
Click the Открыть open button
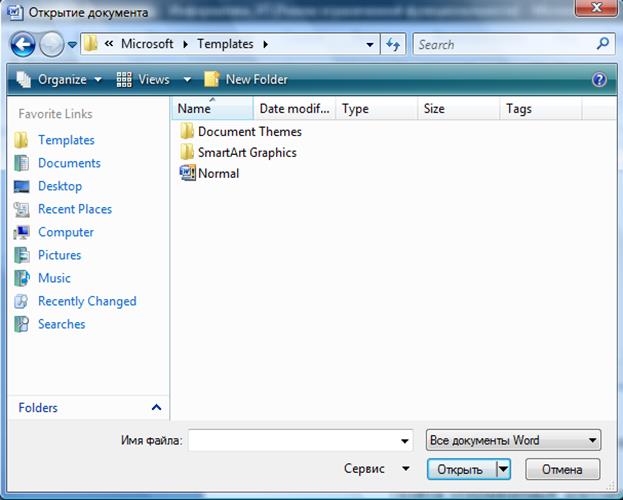coord(461,469)
